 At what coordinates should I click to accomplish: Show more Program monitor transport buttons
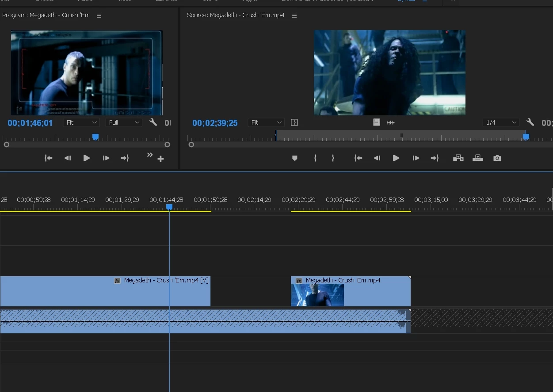tap(150, 155)
